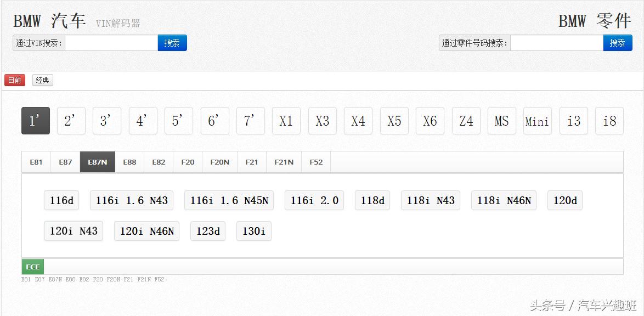Select the F20 chassis tab
This screenshot has height=316, width=644.
(188, 162)
